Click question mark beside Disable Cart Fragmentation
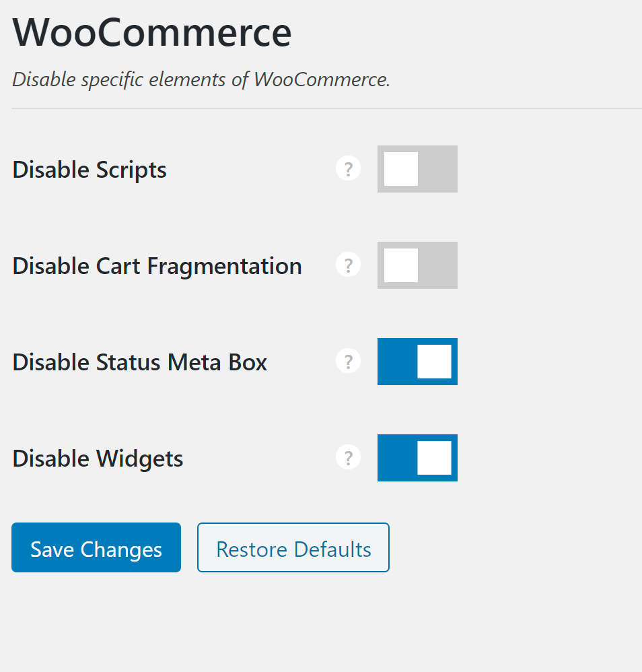 pyautogui.click(x=348, y=265)
